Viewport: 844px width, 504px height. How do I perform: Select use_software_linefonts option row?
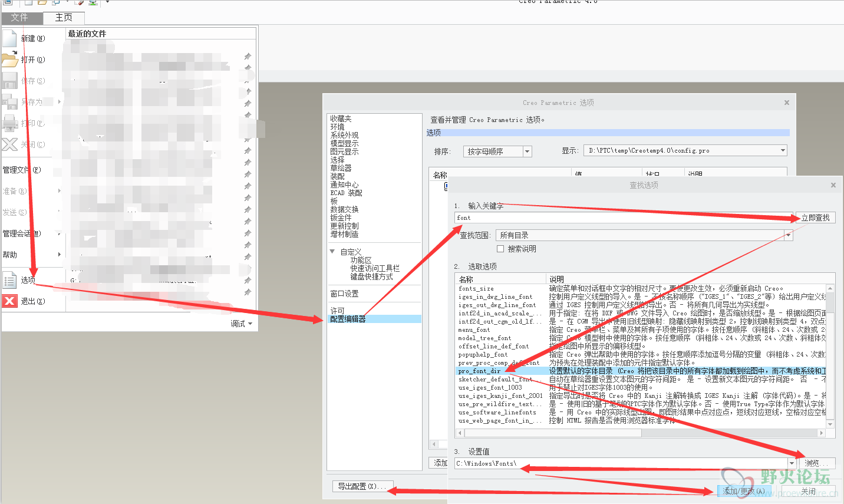pyautogui.click(x=641, y=412)
